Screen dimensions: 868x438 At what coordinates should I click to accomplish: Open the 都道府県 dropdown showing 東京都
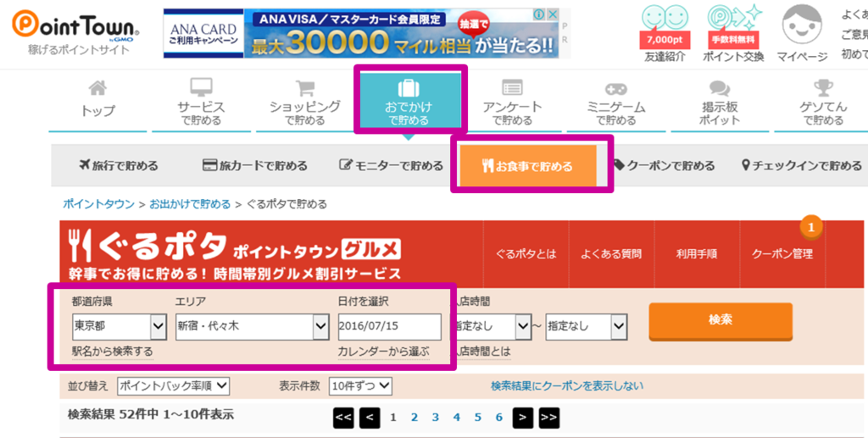click(x=119, y=327)
